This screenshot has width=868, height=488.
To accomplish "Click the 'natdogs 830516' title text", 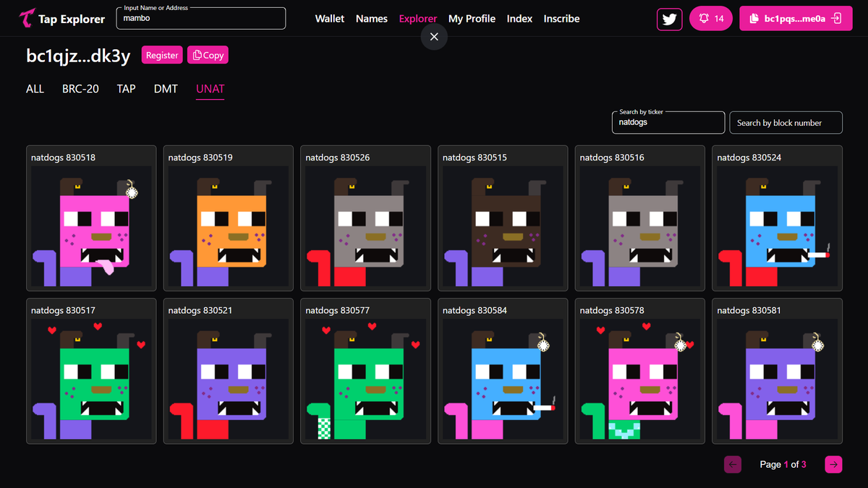I will point(612,158).
